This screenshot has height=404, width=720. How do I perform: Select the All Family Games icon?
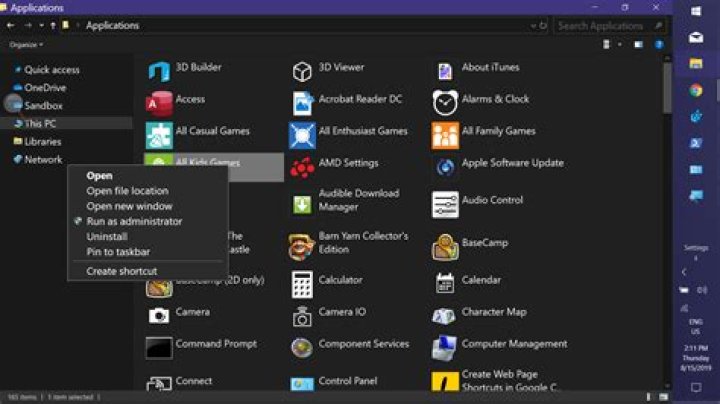(444, 135)
